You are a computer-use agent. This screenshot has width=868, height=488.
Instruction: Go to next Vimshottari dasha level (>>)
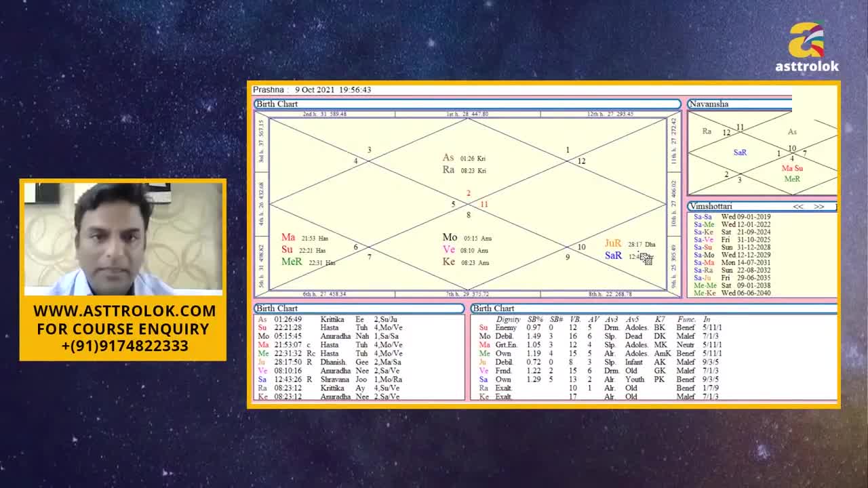coord(818,206)
